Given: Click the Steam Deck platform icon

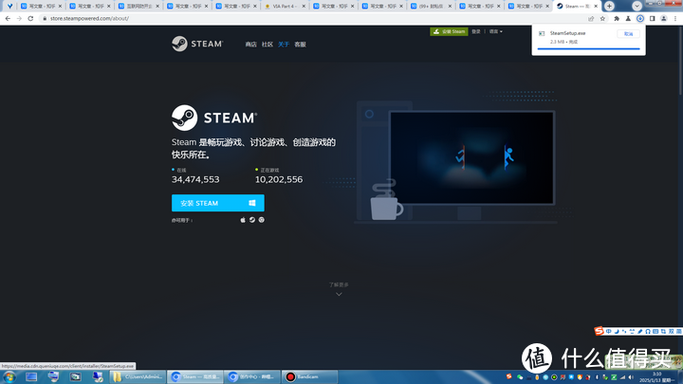Looking at the screenshot, I should click(252, 220).
